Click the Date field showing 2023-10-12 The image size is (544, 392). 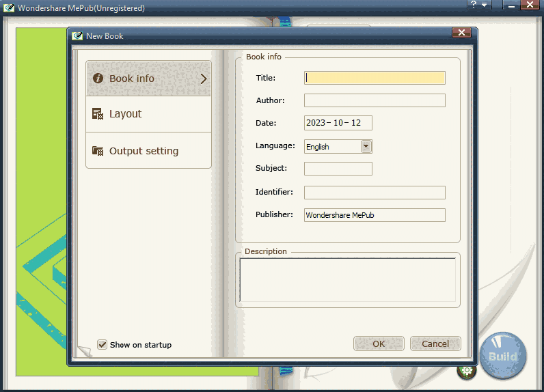click(338, 123)
